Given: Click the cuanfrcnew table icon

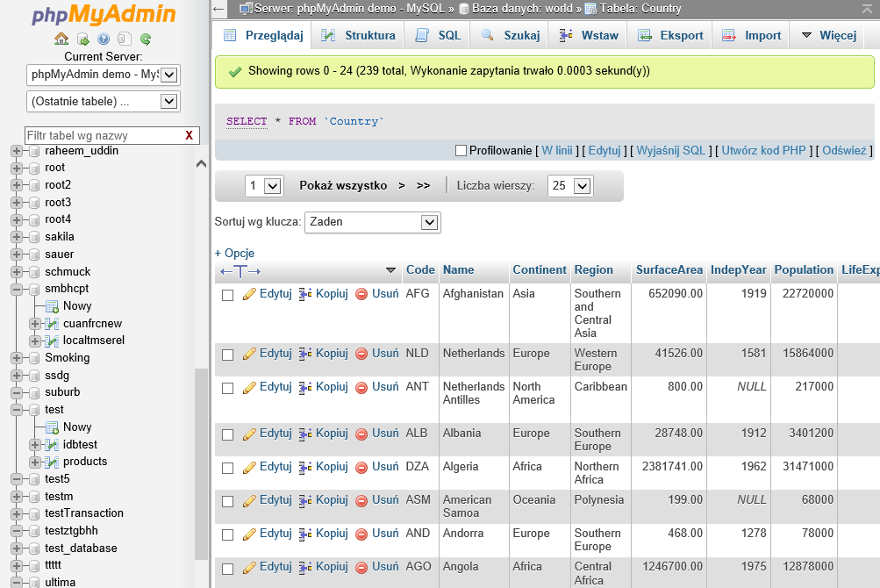Looking at the screenshot, I should point(52,324).
